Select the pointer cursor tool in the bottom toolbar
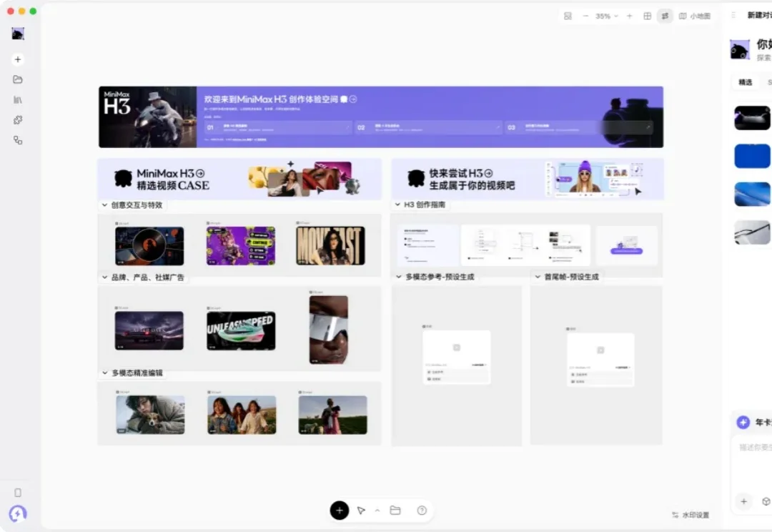 [361, 511]
